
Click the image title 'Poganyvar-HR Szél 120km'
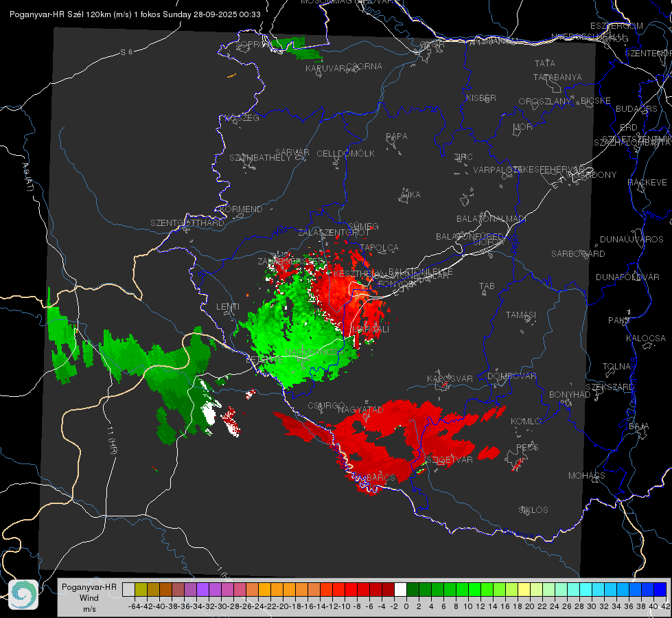click(x=60, y=14)
